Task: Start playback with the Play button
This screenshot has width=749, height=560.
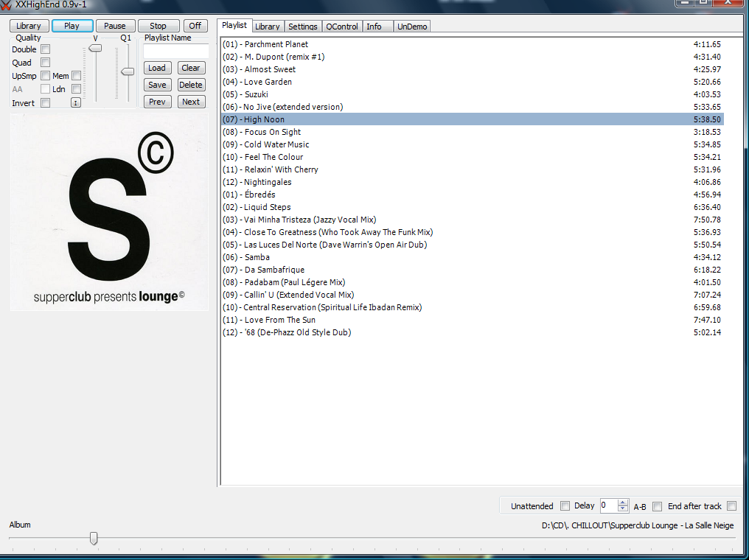Action: pos(72,26)
